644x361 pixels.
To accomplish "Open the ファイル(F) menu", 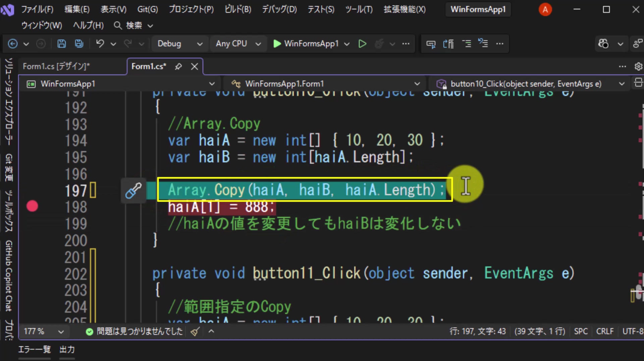I will (38, 9).
